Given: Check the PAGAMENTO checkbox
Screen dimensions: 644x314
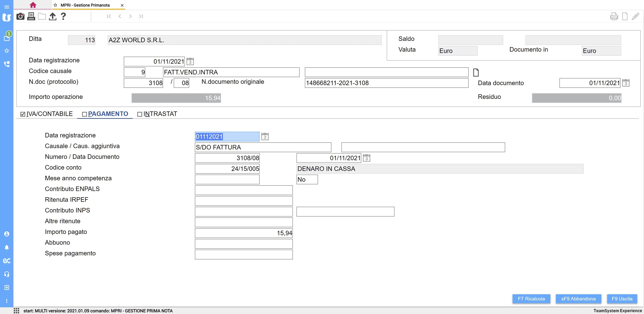Looking at the screenshot, I should [85, 114].
